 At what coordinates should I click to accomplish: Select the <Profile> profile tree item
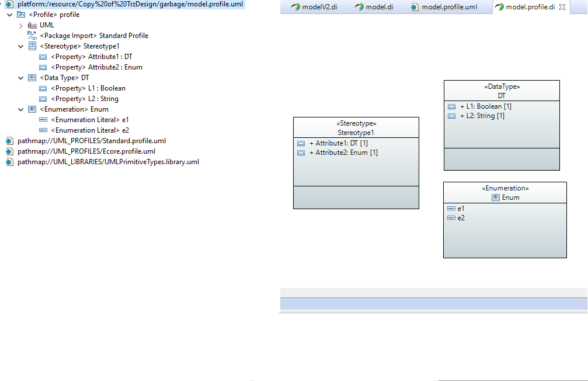(54, 15)
